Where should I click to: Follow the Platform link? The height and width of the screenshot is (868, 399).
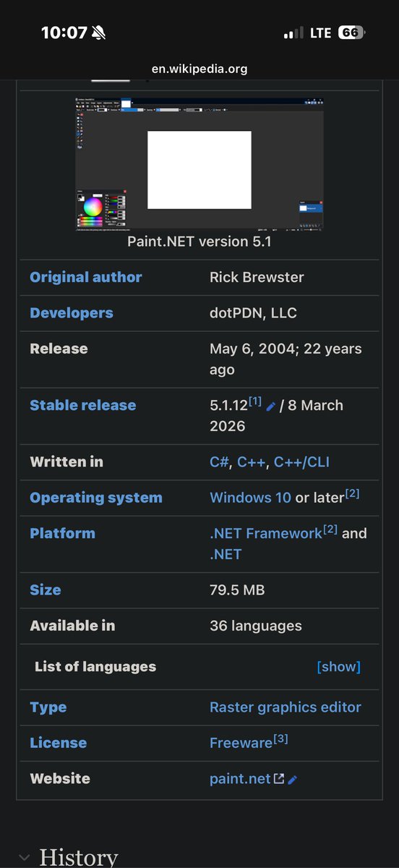tap(62, 533)
